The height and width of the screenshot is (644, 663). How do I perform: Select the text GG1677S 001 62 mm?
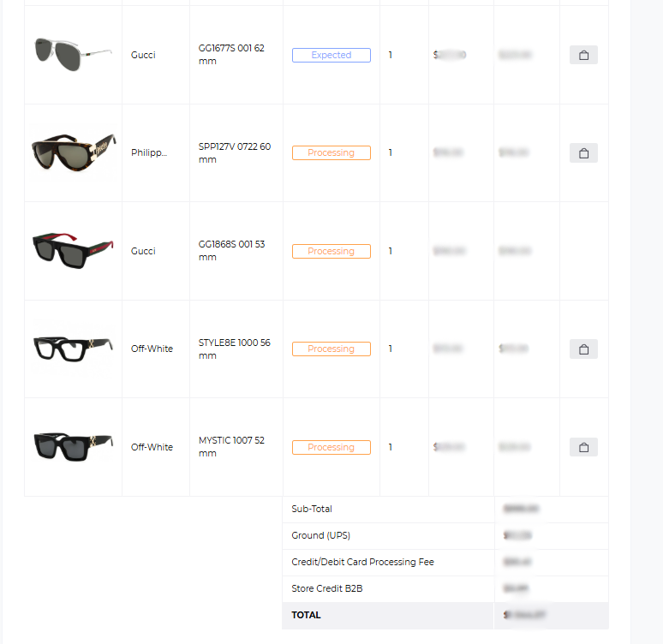coord(231,55)
